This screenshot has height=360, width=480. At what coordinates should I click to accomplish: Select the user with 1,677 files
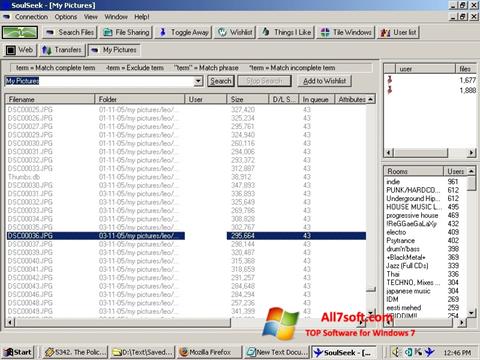(430, 80)
